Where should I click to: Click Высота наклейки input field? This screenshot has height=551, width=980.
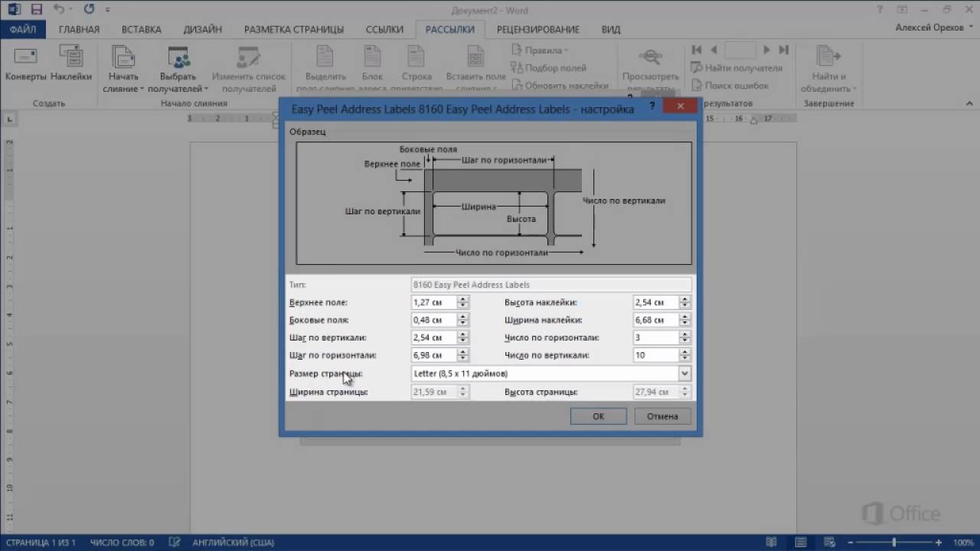pyautogui.click(x=656, y=302)
